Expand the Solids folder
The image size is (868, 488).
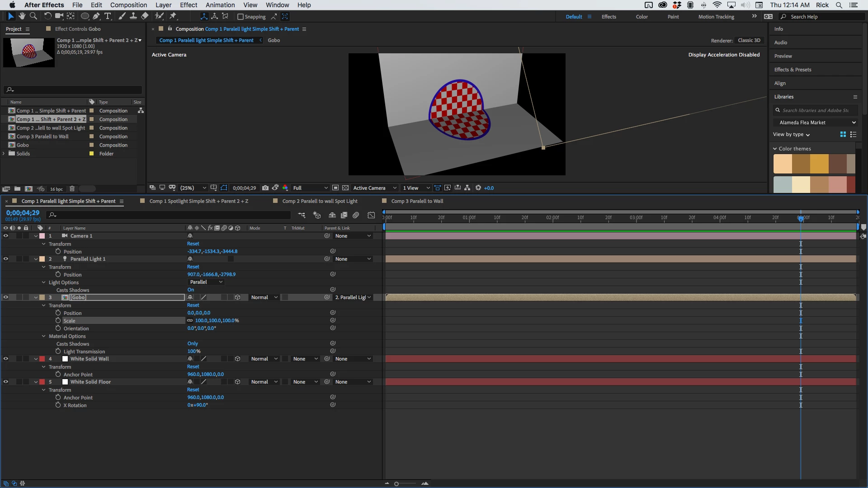point(4,154)
